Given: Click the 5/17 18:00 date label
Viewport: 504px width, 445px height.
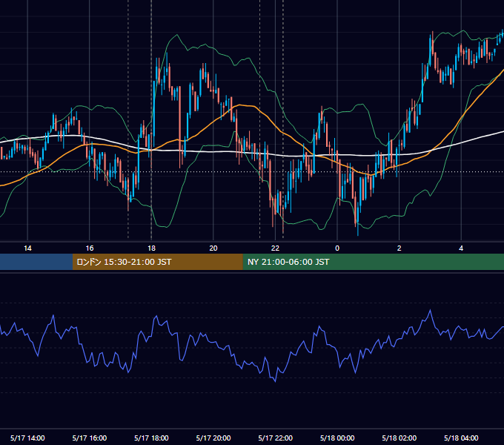Looking at the screenshot, I should [x=151, y=438].
